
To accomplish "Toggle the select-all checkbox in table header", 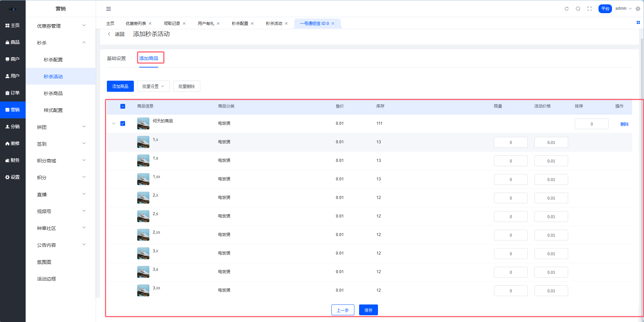I will (x=123, y=106).
